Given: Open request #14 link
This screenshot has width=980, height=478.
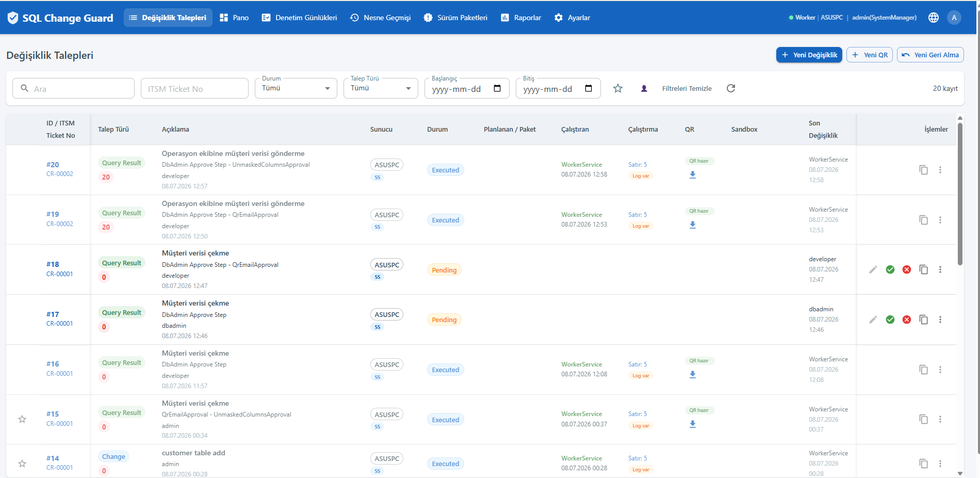Looking at the screenshot, I should pos(53,458).
